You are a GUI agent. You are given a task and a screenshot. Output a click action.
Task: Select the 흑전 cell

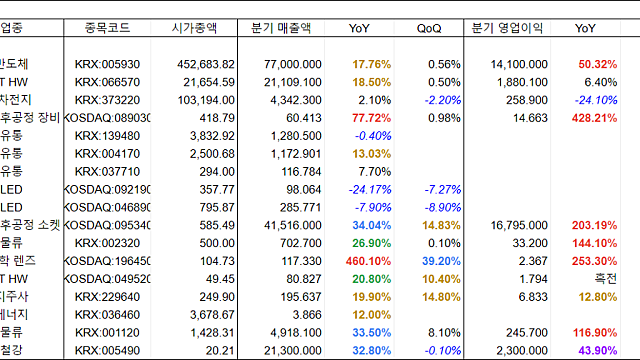[606, 279]
